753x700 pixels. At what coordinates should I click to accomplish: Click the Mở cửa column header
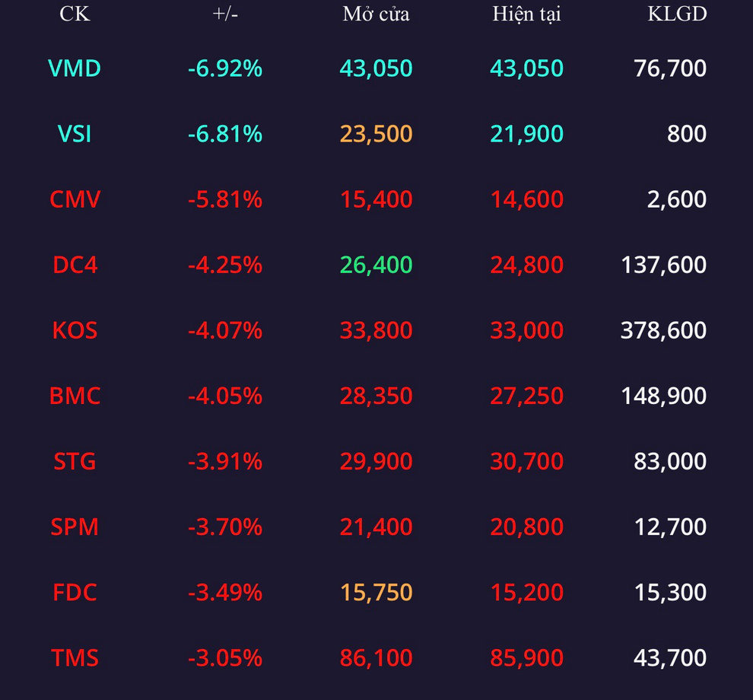point(376,14)
